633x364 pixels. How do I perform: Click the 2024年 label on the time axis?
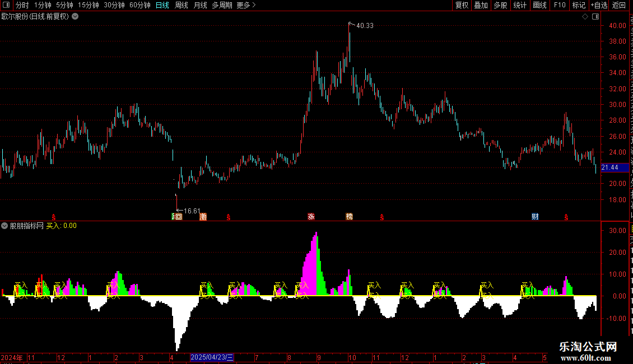tap(12, 358)
